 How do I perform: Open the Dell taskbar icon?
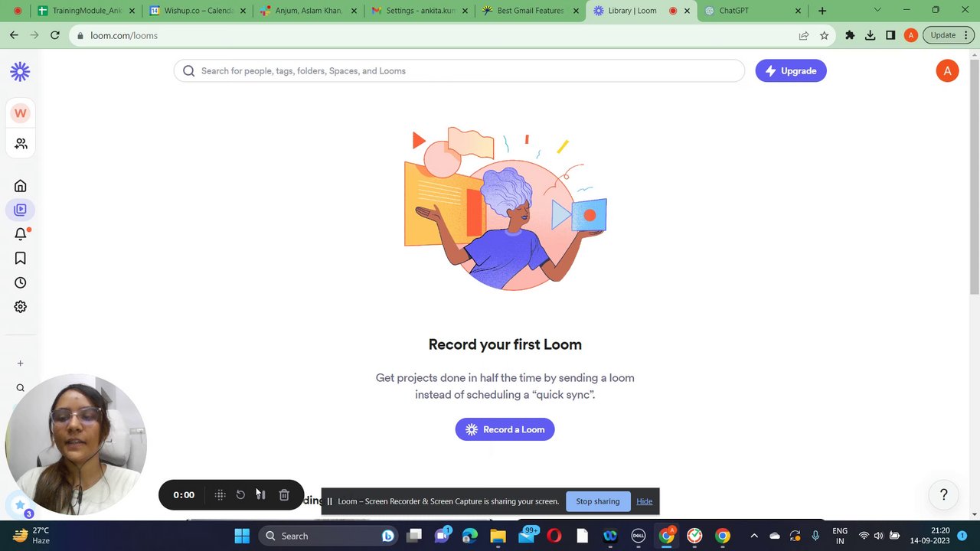point(638,536)
